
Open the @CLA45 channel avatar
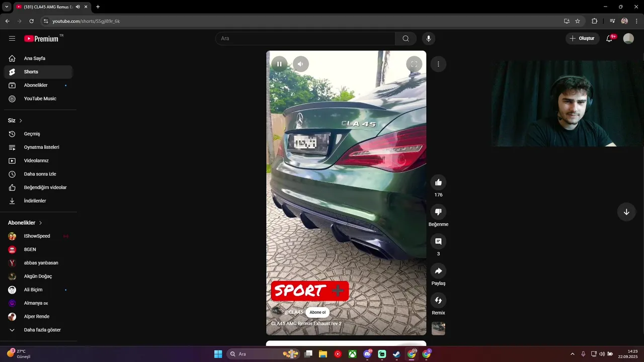[277, 312]
